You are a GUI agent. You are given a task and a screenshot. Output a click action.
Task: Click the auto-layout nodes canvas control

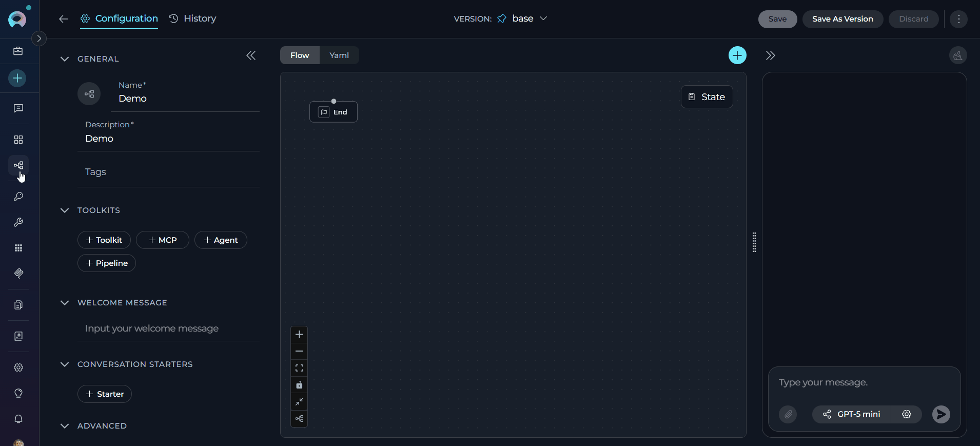click(x=299, y=418)
